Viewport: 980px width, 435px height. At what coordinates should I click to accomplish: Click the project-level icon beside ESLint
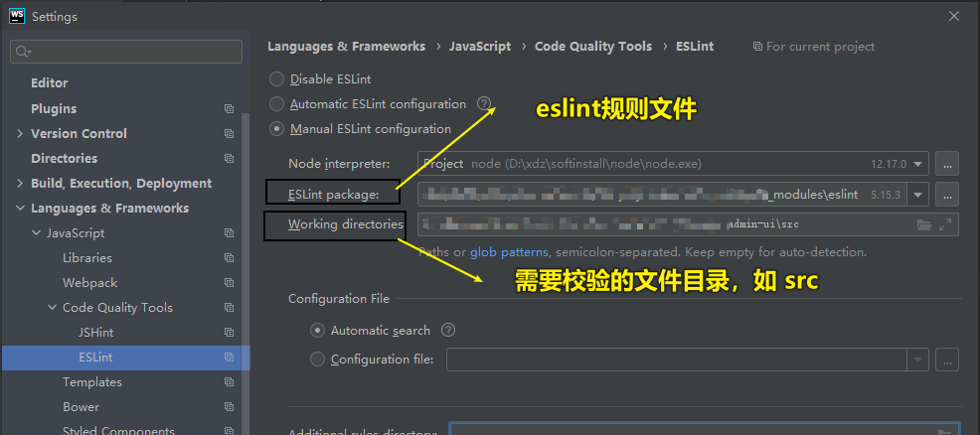click(x=230, y=358)
